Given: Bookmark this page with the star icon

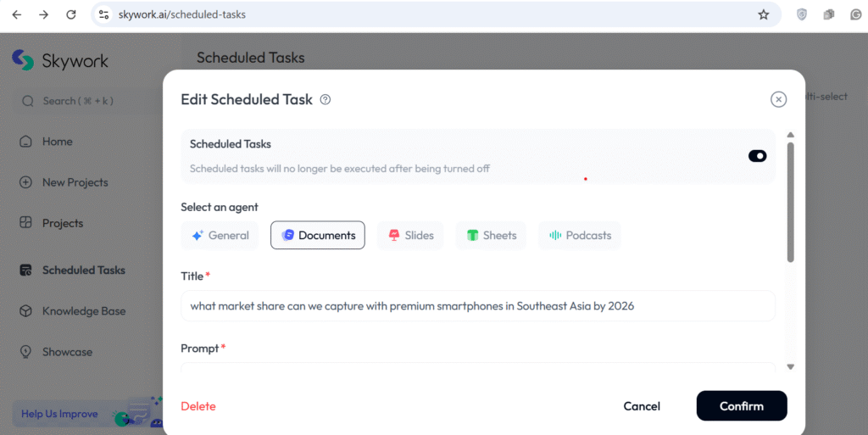Looking at the screenshot, I should [764, 15].
